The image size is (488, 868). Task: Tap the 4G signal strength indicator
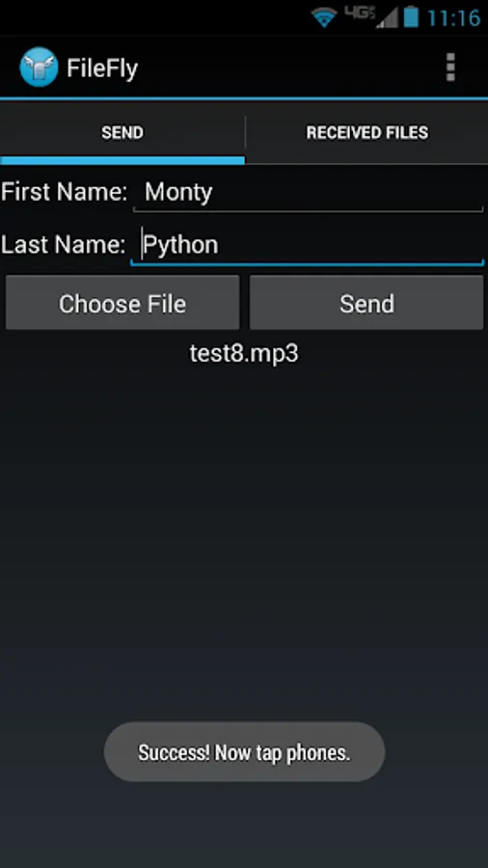(370, 16)
